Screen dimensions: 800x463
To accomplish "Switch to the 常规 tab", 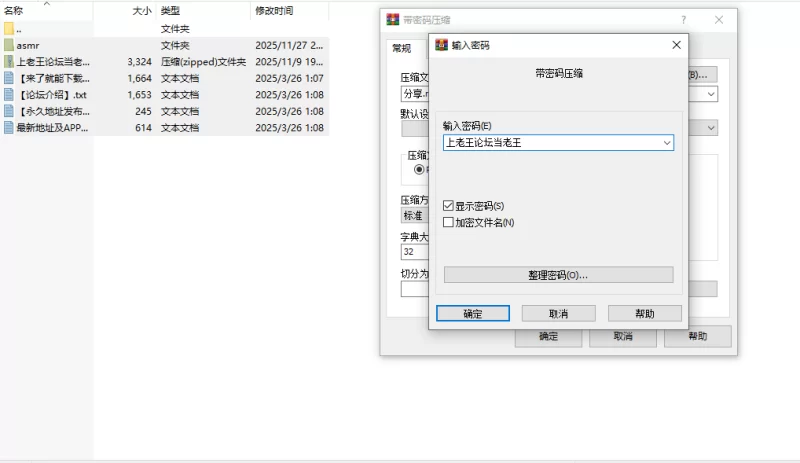I will (401, 47).
